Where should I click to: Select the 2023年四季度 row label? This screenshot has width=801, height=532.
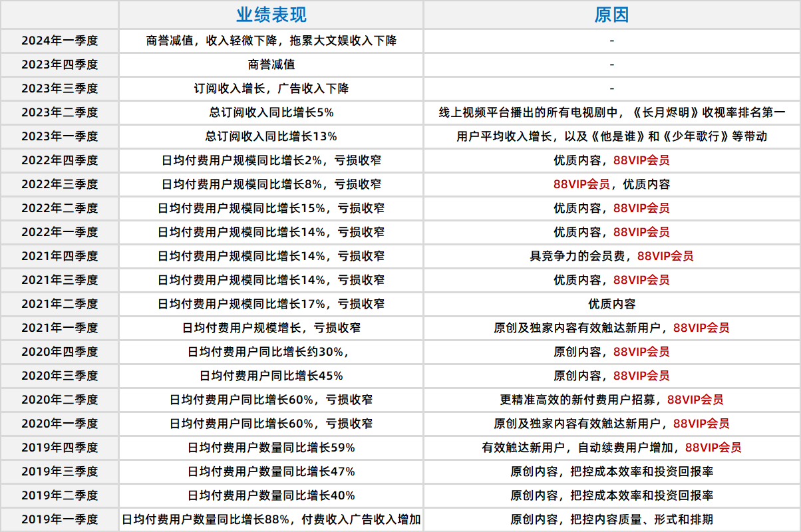coord(60,65)
